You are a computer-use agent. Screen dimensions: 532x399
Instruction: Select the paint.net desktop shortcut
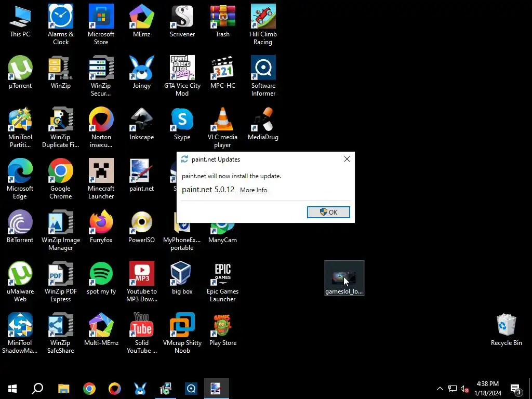(x=142, y=176)
